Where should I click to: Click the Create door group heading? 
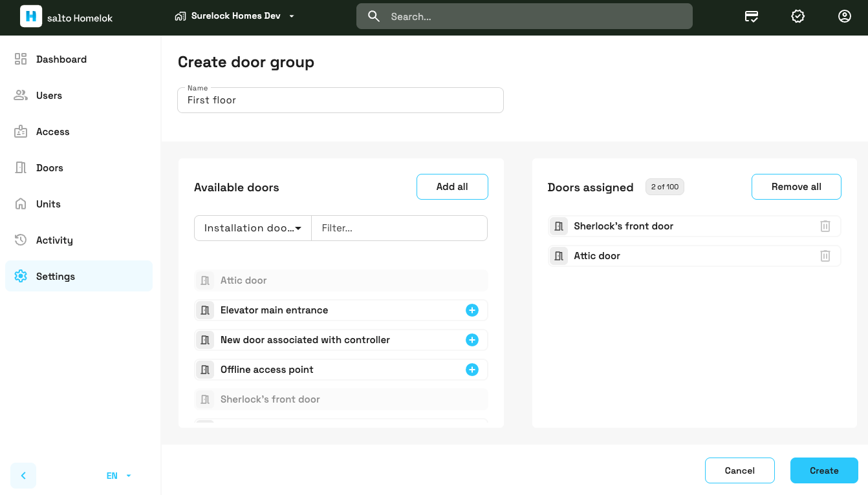pyautogui.click(x=246, y=62)
